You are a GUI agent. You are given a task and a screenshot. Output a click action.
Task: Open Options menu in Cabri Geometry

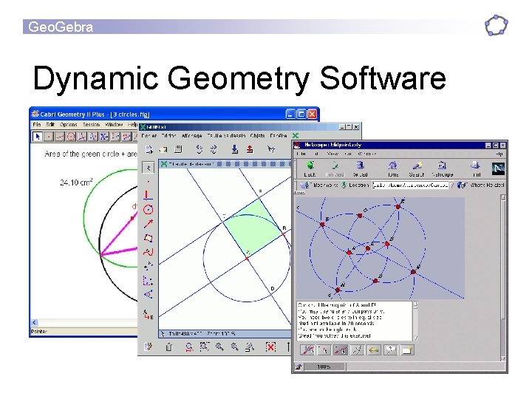tap(68, 125)
